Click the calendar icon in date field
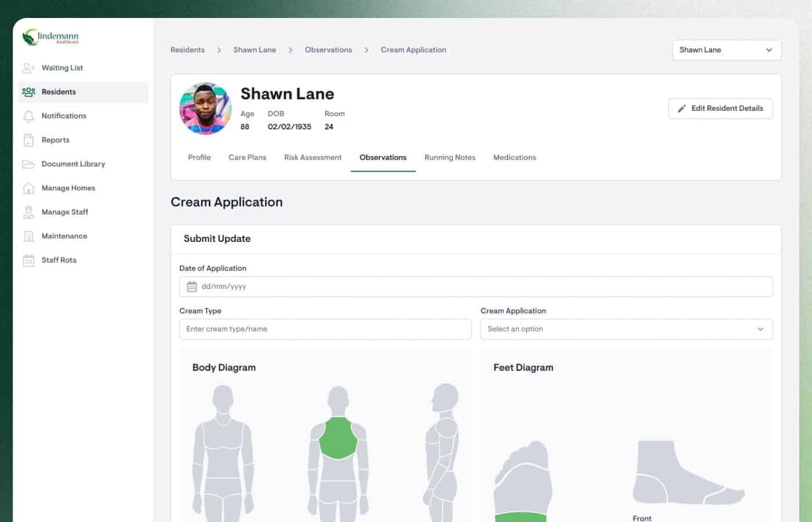This screenshot has width=812, height=522. [x=192, y=287]
